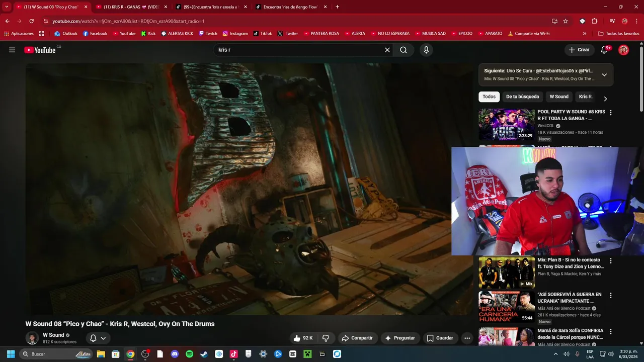The image size is (644, 362).
Task: Click the Compartir button
Action: [357, 338]
